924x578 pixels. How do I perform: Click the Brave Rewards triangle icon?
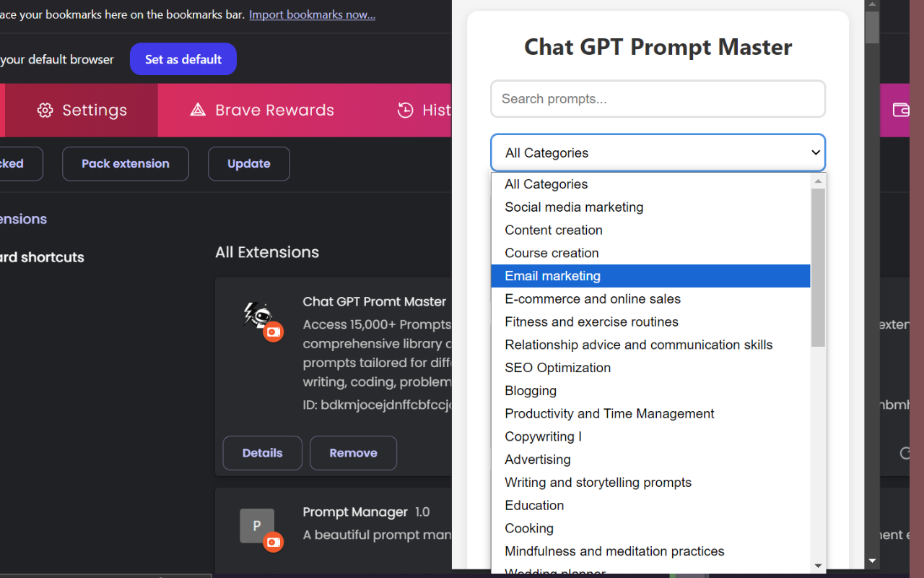pos(198,110)
